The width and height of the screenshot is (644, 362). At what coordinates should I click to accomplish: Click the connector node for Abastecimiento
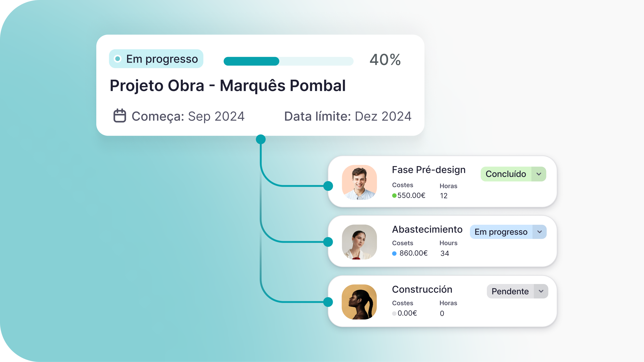tap(328, 242)
